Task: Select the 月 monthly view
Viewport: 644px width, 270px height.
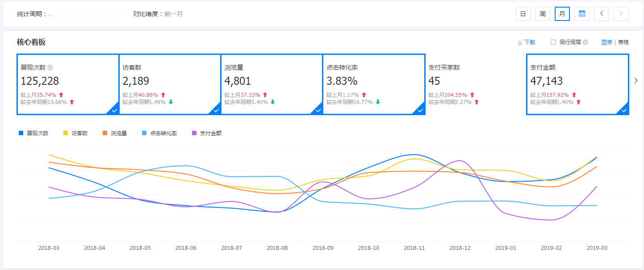Action: tap(562, 14)
